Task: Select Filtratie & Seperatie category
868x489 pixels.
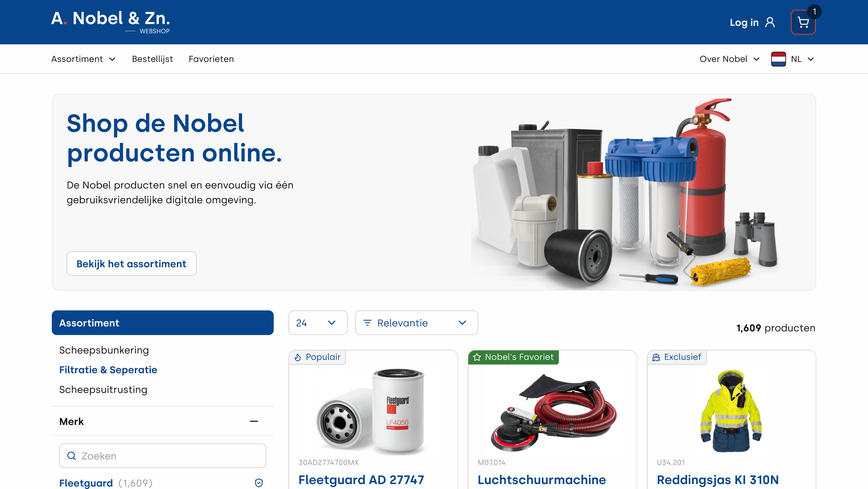Action: pyautogui.click(x=108, y=370)
